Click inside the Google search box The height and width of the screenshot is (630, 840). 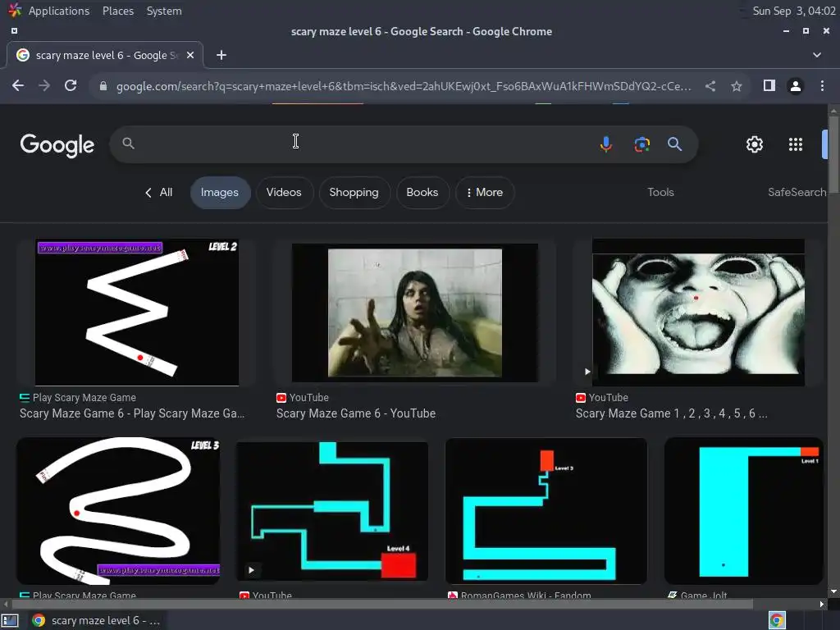pos(354,144)
